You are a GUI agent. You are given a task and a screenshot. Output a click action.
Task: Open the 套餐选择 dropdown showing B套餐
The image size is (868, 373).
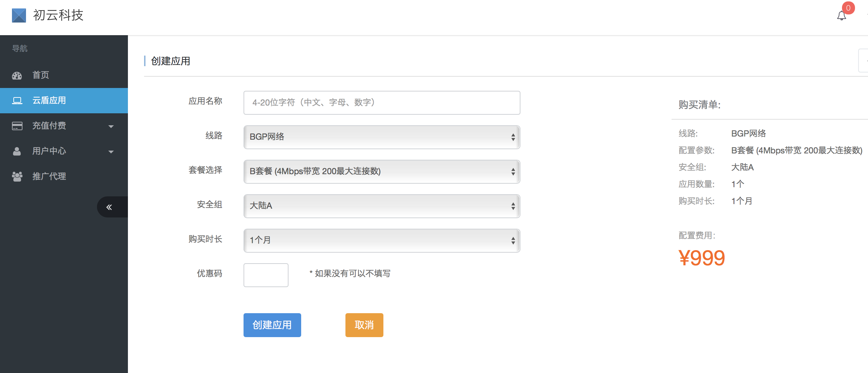point(382,172)
